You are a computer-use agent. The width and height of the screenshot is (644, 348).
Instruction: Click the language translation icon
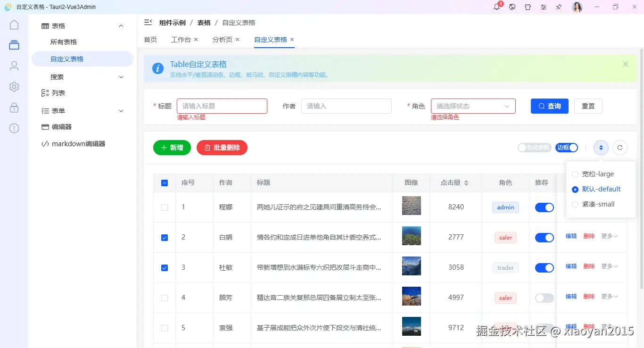click(511, 7)
